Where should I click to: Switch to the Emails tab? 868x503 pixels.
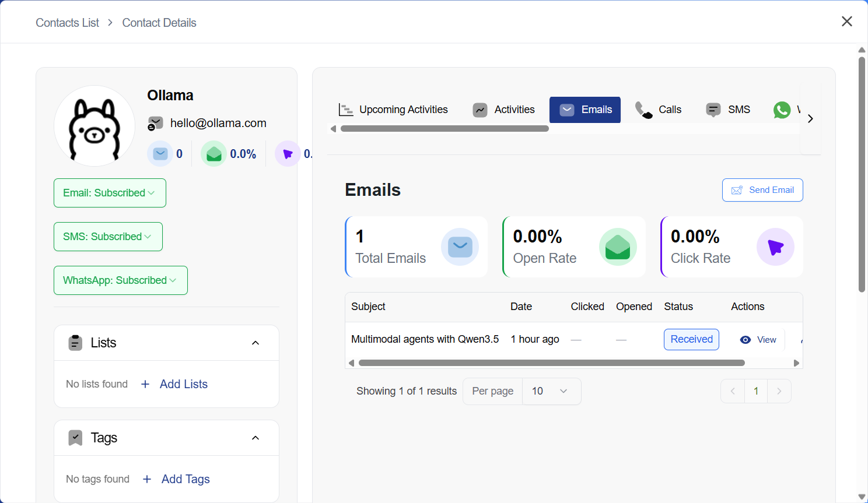(585, 110)
